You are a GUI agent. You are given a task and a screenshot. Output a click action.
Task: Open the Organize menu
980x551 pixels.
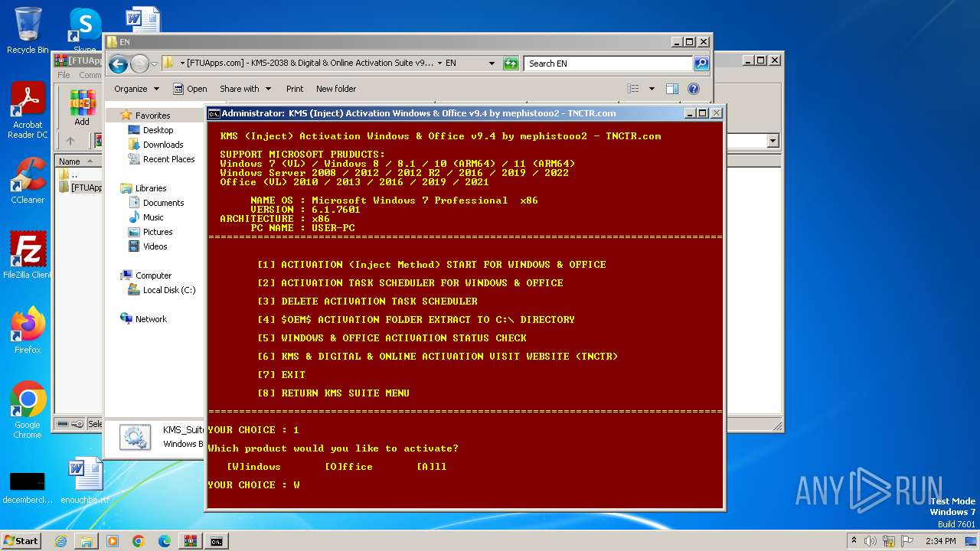tap(136, 89)
